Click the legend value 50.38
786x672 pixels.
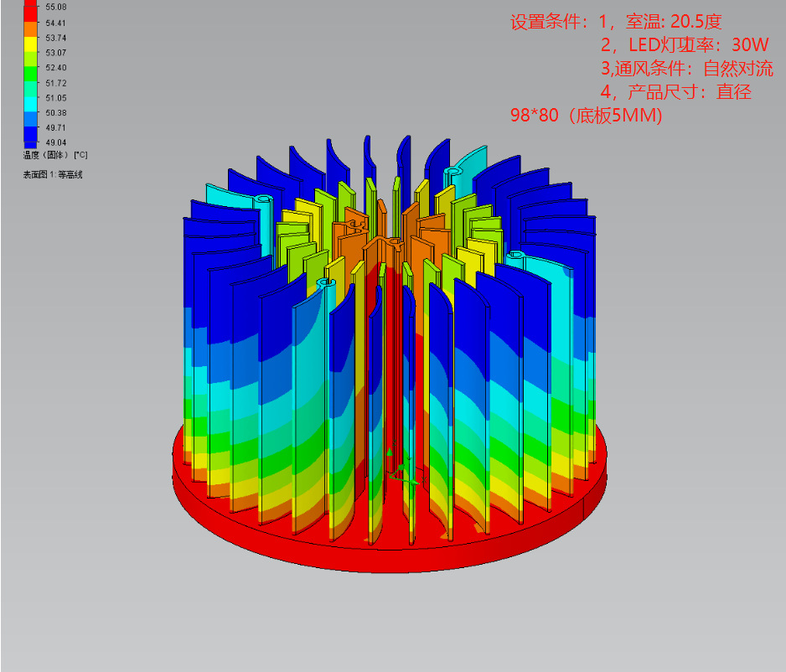(55, 113)
